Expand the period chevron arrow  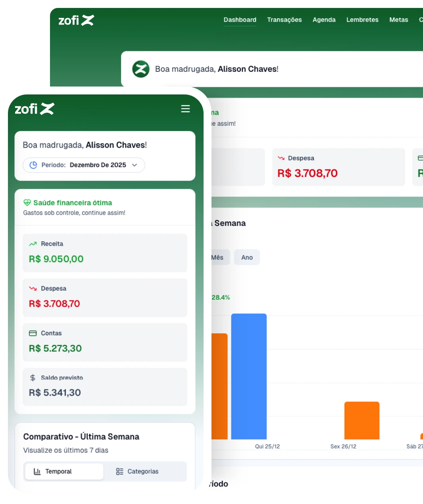click(x=135, y=165)
